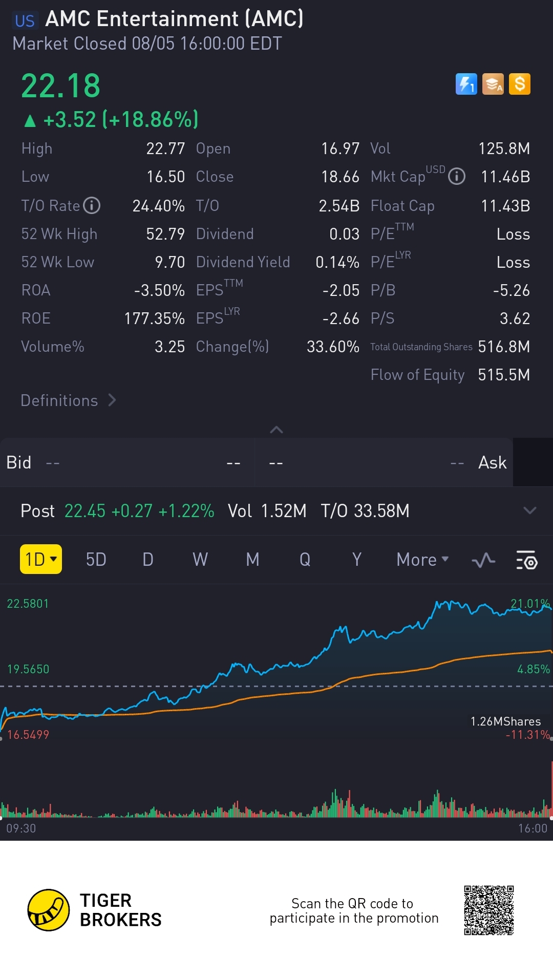This screenshot has height=980, width=553.
Task: Open the chart settings icon
Action: click(x=526, y=560)
